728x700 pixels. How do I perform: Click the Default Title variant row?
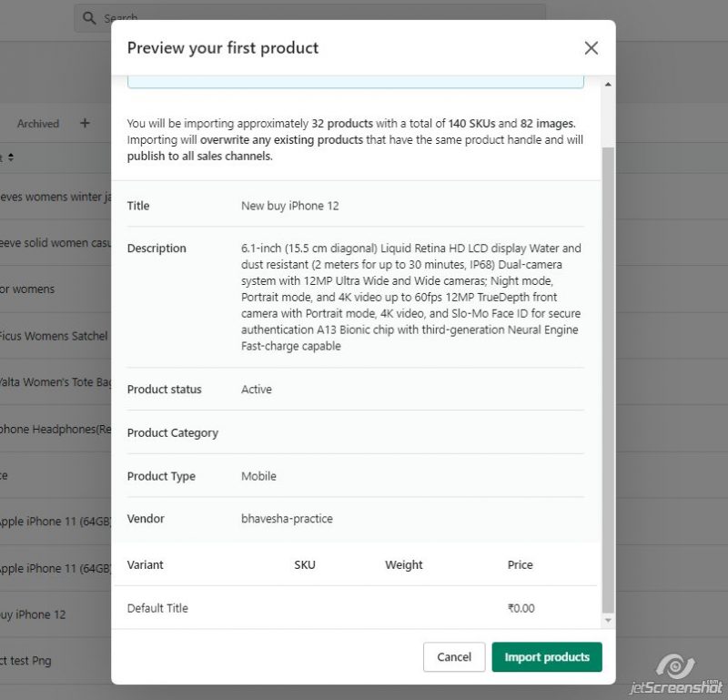click(157, 608)
